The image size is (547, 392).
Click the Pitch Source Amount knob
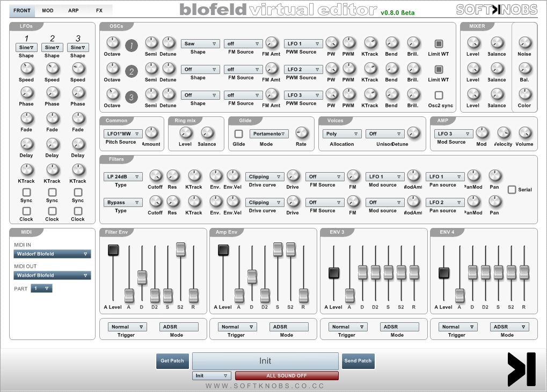[151, 133]
